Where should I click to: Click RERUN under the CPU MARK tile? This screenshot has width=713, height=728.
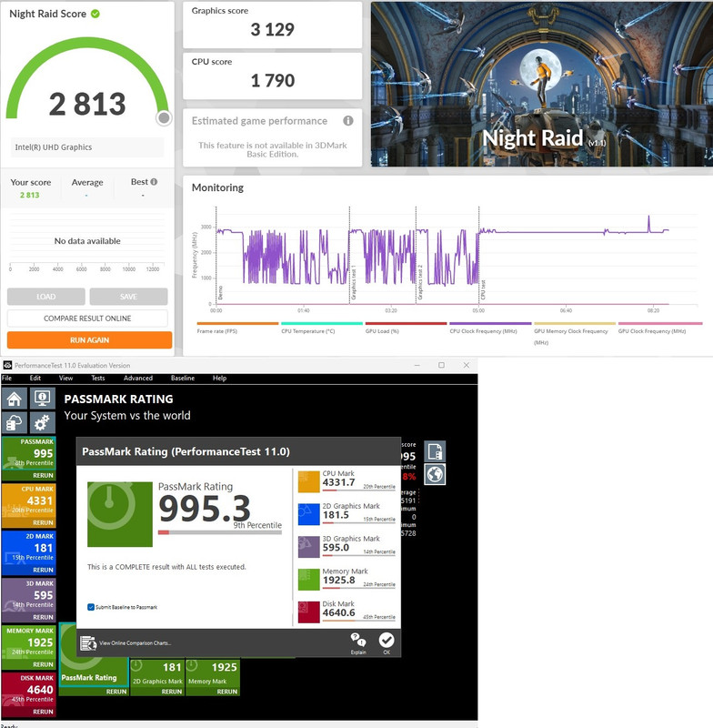pos(43,522)
